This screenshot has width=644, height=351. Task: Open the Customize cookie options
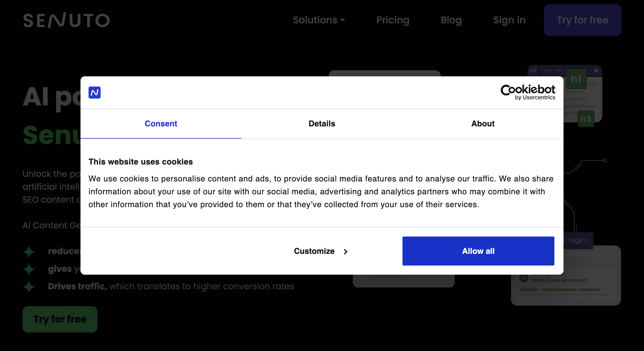point(314,251)
